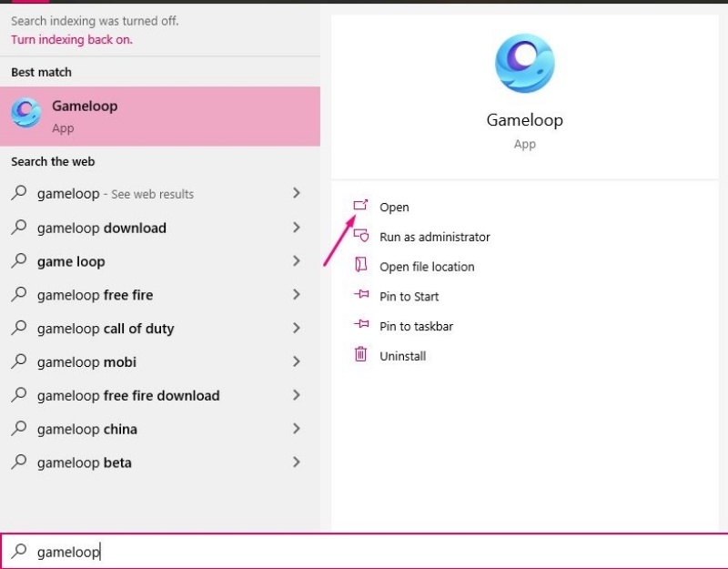This screenshot has height=569, width=728.
Task: Expand the 'gameloop free fire' search suggestion
Action: tap(296, 295)
